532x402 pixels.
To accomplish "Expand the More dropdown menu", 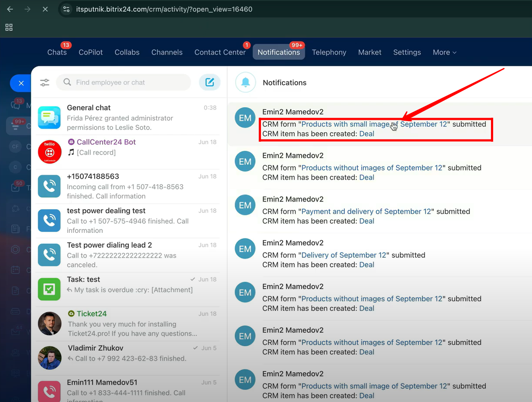I will (x=444, y=52).
